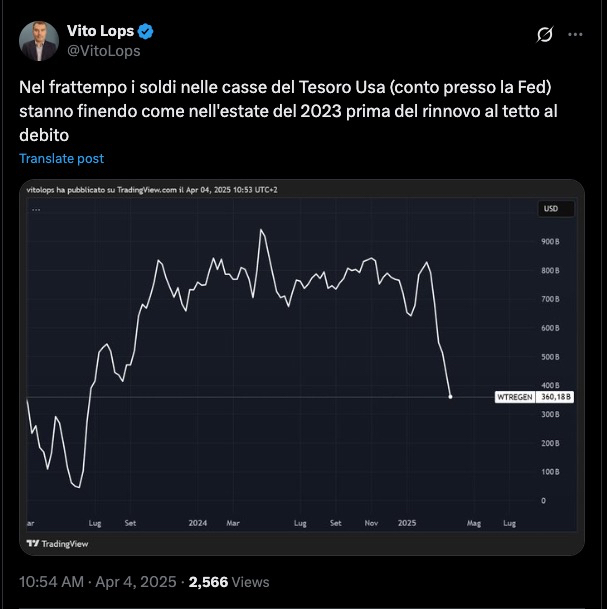Click the USD currency label
The image size is (607, 609).
click(551, 209)
